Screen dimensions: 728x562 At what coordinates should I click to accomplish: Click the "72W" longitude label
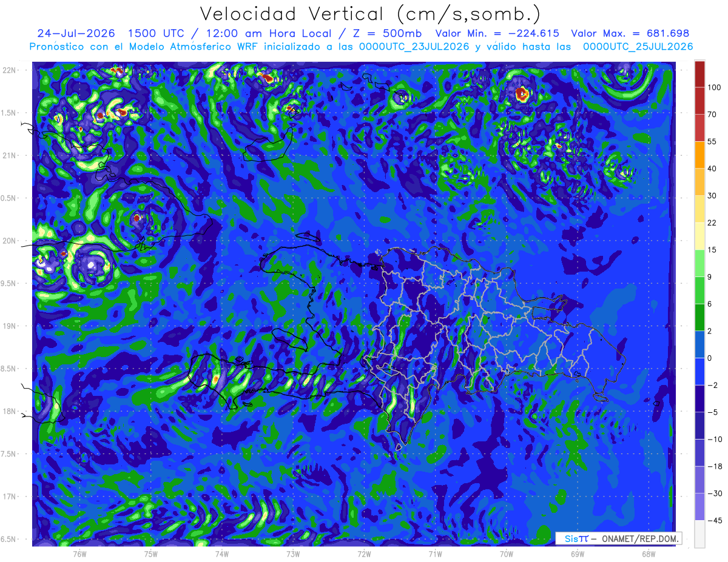click(364, 554)
